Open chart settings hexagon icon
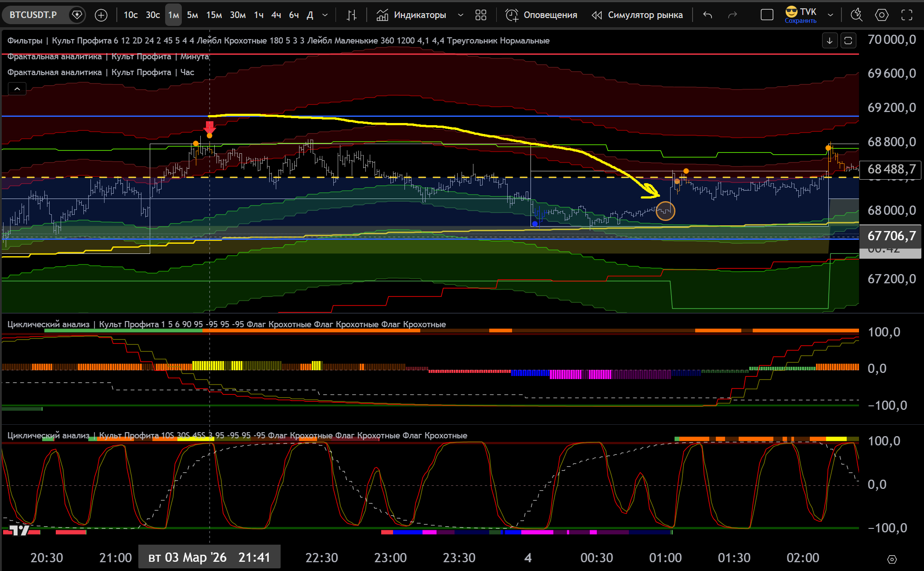Viewport: 924px width, 571px height. tap(881, 15)
